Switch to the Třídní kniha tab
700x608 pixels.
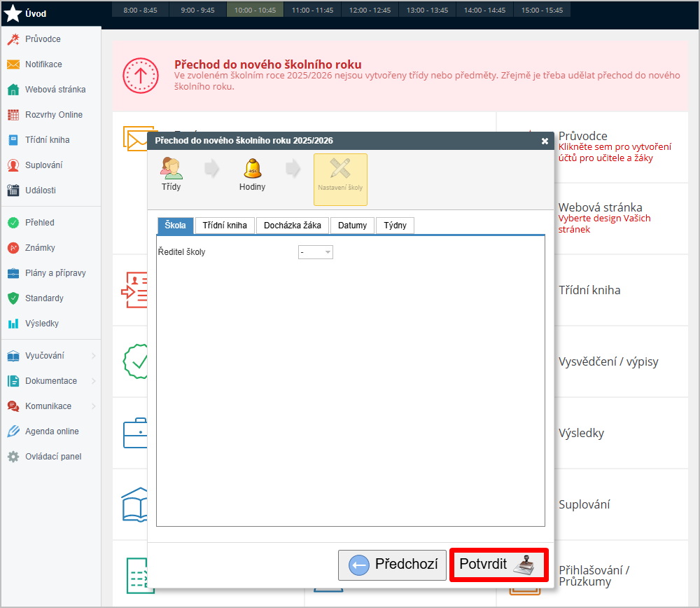[x=225, y=226]
